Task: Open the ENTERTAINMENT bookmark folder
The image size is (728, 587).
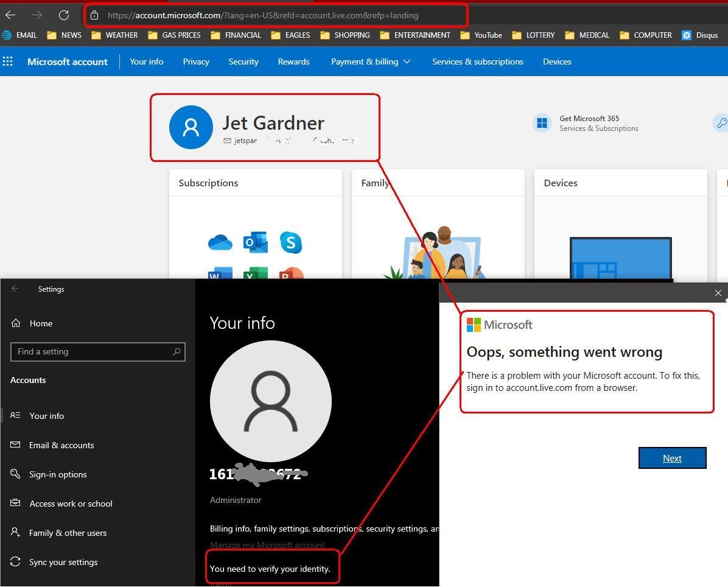Action: (x=415, y=35)
